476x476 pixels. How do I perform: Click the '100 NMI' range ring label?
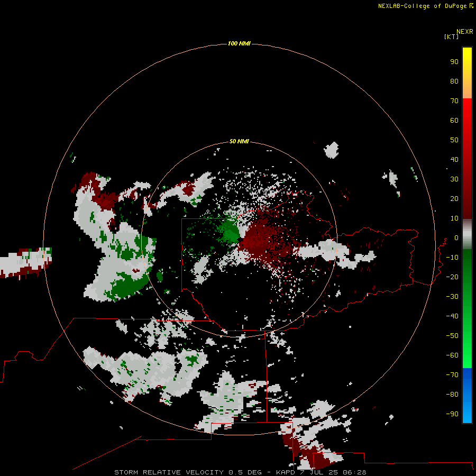click(239, 43)
